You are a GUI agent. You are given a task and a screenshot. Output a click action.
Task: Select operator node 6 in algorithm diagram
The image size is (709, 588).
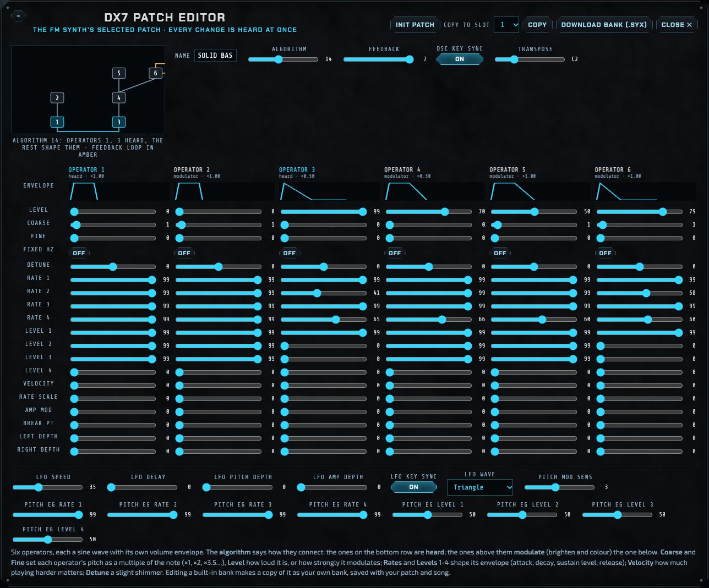[x=155, y=73]
